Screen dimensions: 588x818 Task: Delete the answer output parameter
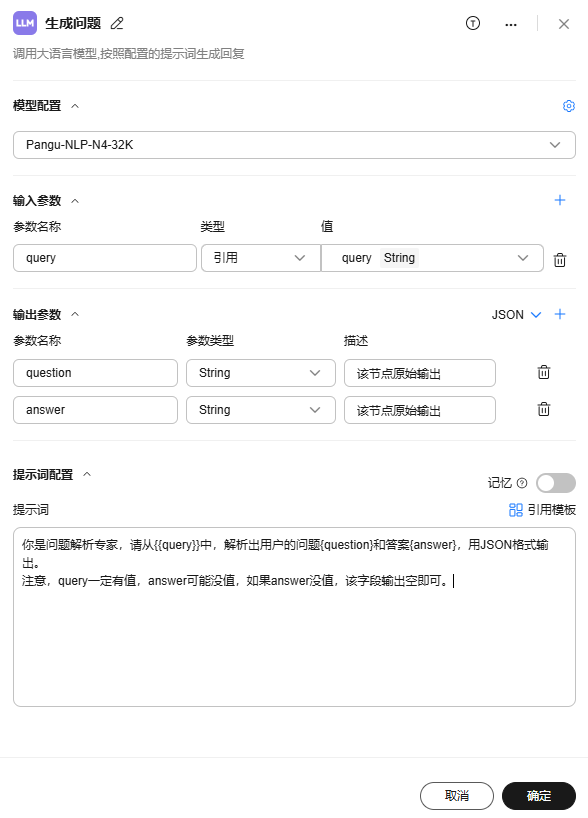544,409
